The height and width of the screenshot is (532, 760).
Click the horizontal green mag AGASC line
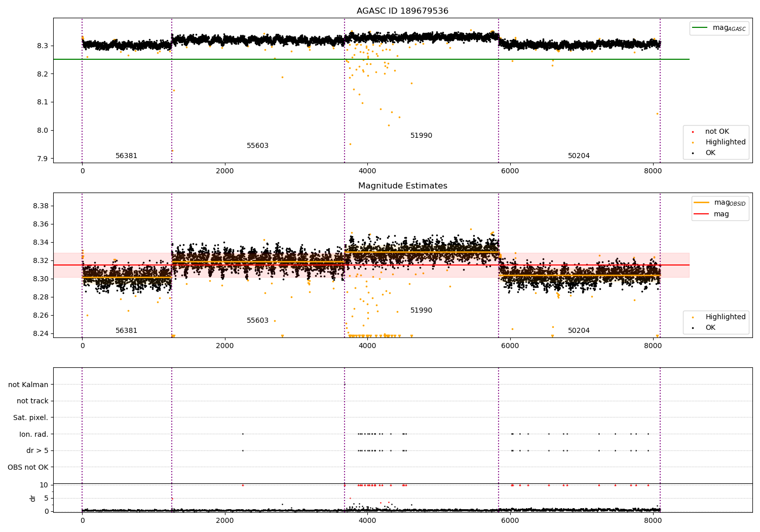click(371, 59)
